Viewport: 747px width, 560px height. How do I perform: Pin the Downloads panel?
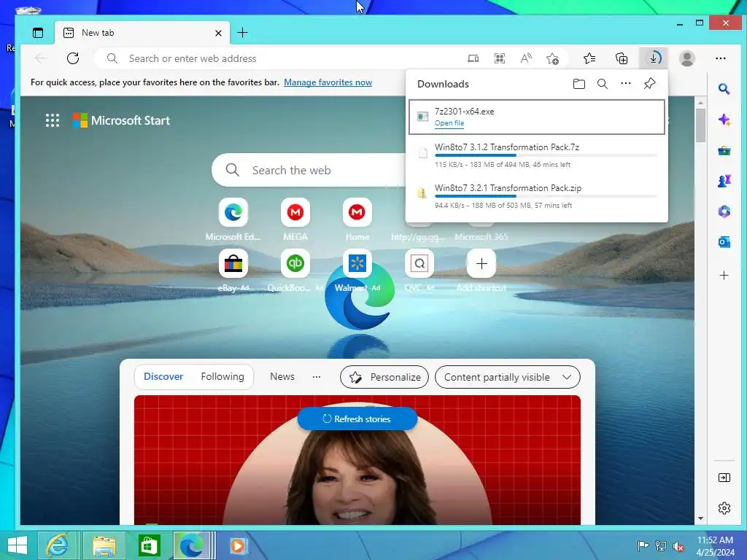click(x=649, y=84)
